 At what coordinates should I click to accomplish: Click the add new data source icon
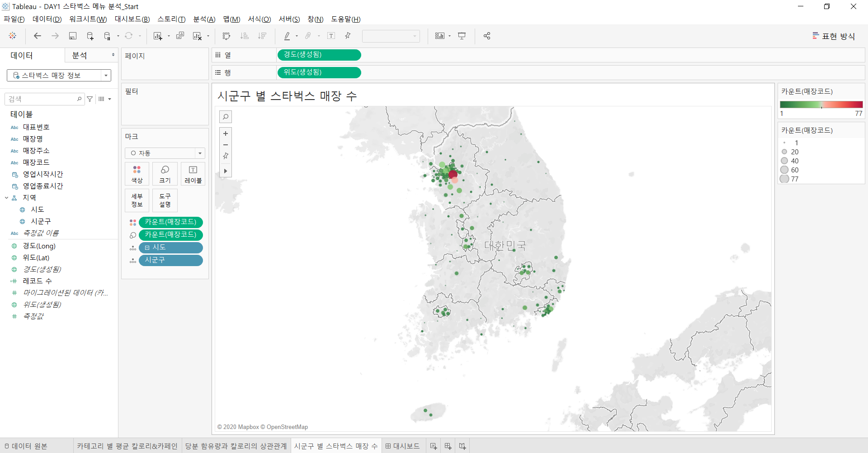click(x=90, y=36)
